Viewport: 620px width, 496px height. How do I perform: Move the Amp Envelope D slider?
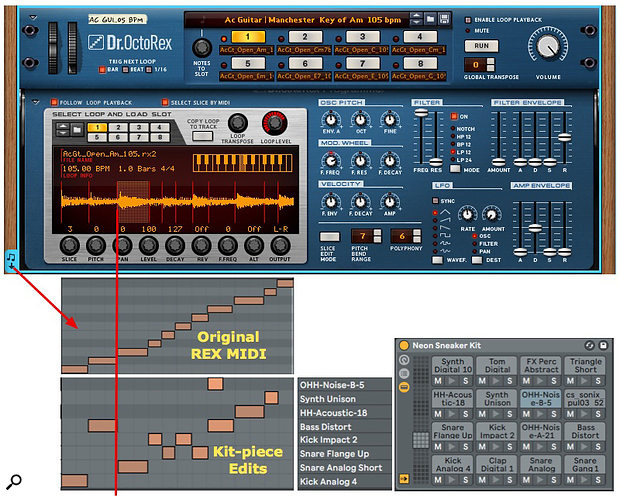[535, 228]
